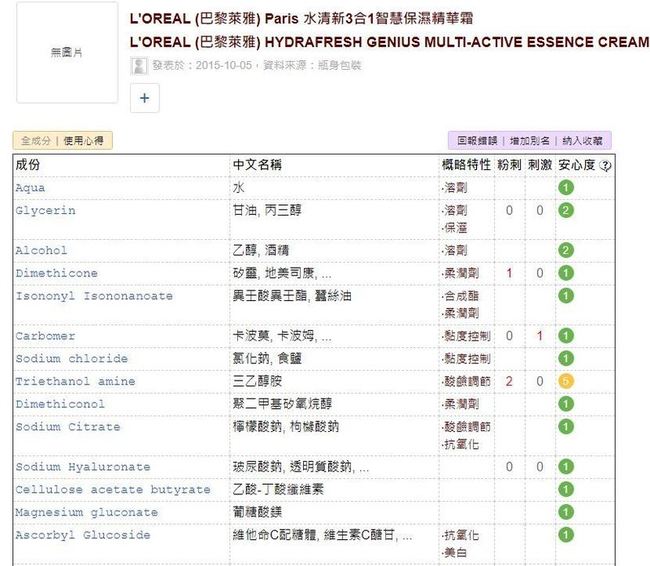
Task: Click the safety badge for Sodium chloride
Action: (x=566, y=358)
